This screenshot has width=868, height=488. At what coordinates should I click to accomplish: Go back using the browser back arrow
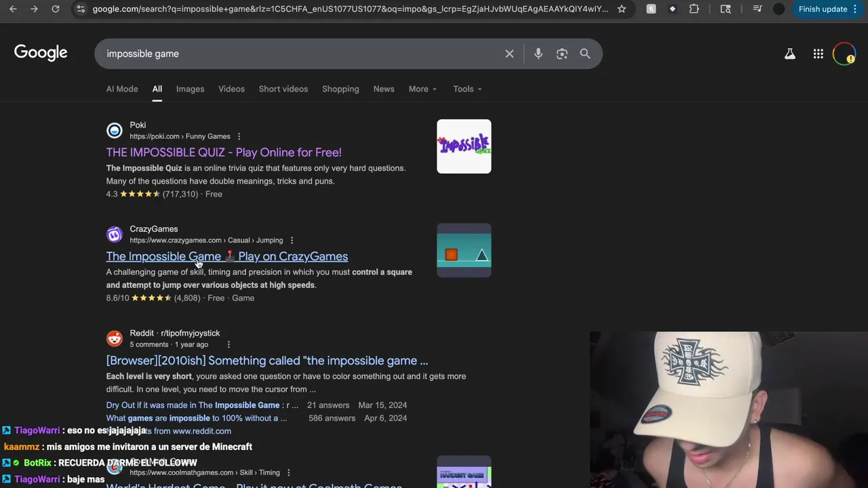tap(13, 9)
